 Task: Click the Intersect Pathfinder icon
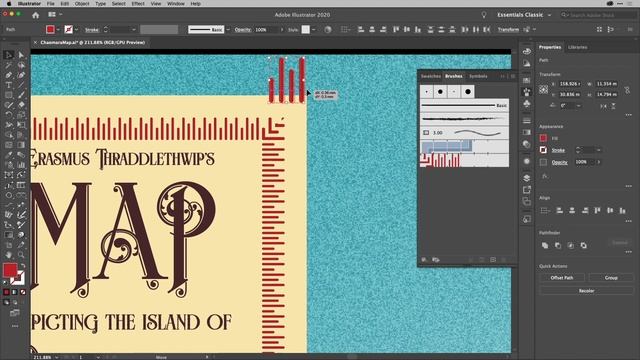(571, 245)
